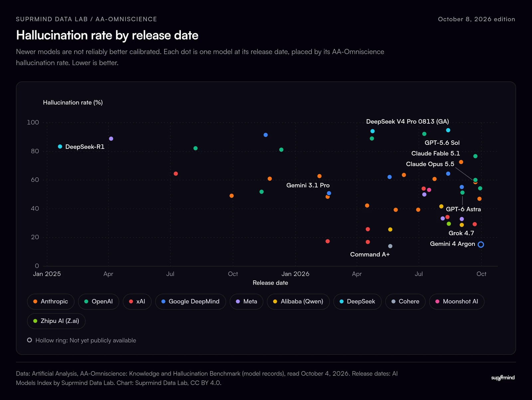Click the red xAI dot near July 2025
The height and width of the screenshot is (400, 532).
176,174
